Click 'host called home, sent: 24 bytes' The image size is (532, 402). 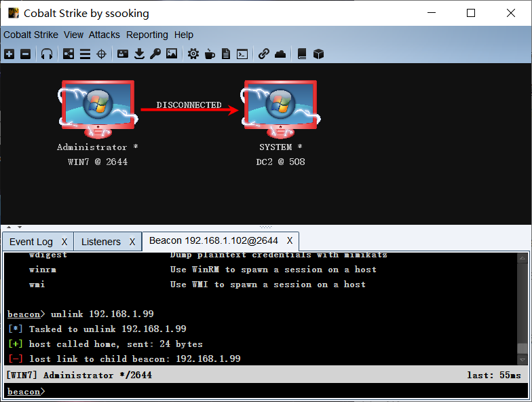coord(106,344)
